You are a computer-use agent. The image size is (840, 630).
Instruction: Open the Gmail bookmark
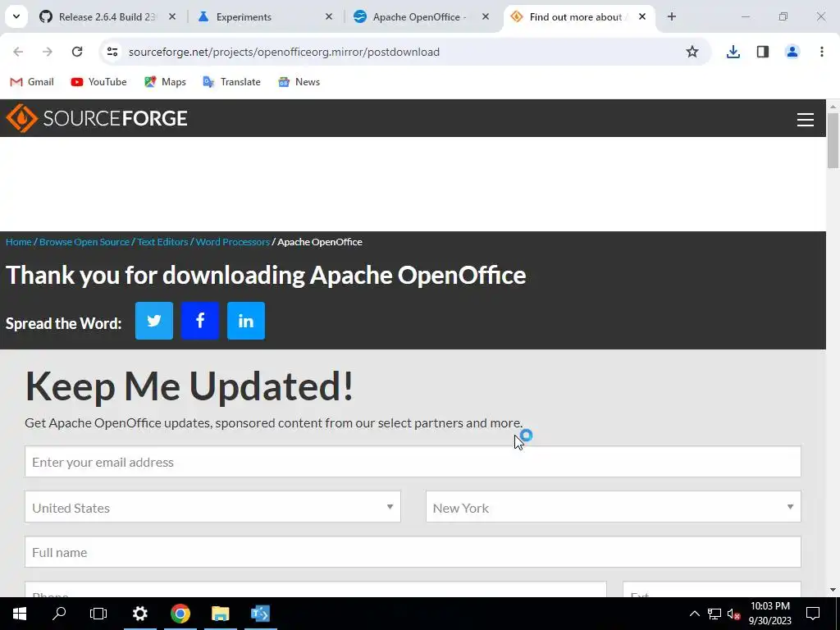click(x=32, y=82)
